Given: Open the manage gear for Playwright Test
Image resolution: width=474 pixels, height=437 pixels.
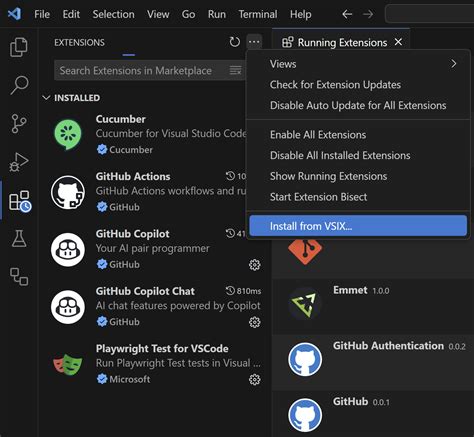Looking at the screenshot, I should 255,379.
